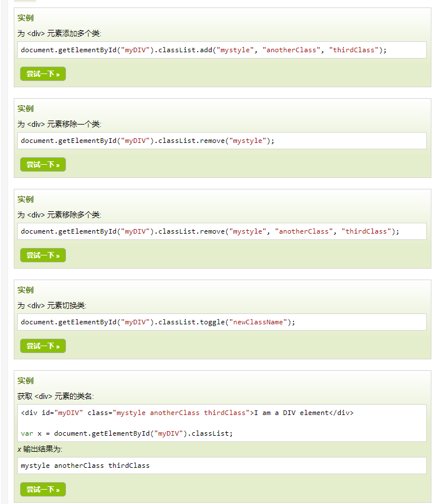Viewport: 436px width, 504px height.
Task: Click 实例 heading above remove one class
Action: click(25, 108)
